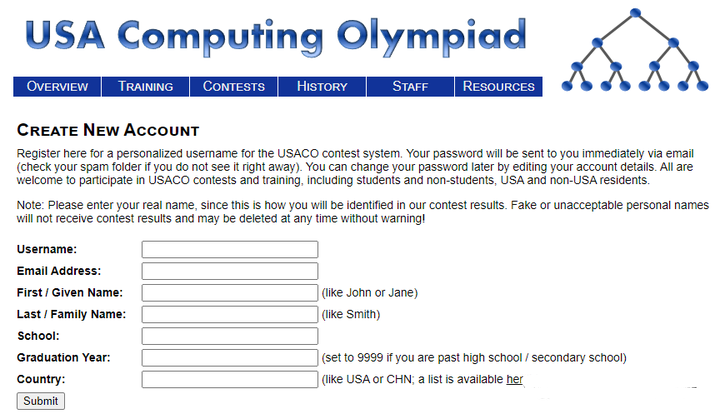Open the Staff navigation tab
This screenshot has width=720, height=419.
click(410, 86)
